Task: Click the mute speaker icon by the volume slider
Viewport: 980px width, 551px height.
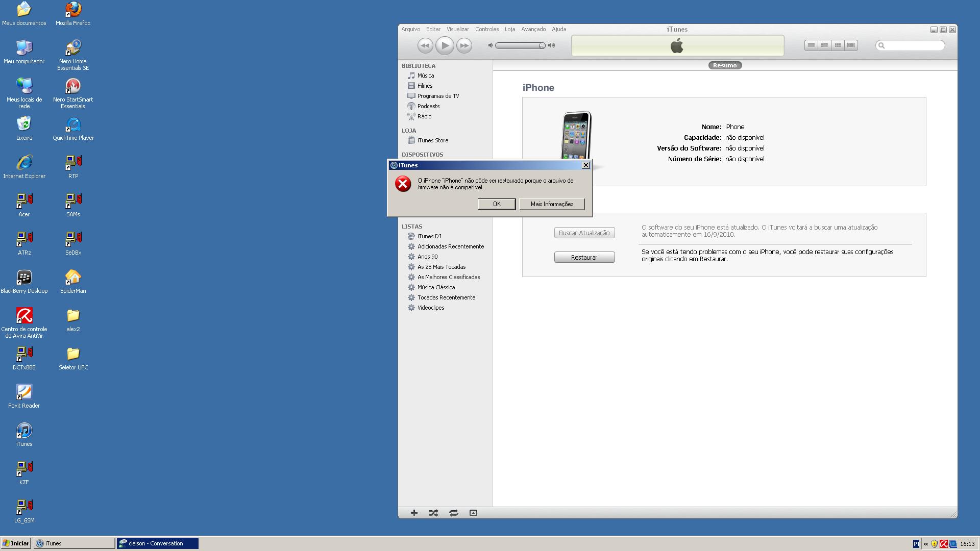Action: tap(491, 45)
